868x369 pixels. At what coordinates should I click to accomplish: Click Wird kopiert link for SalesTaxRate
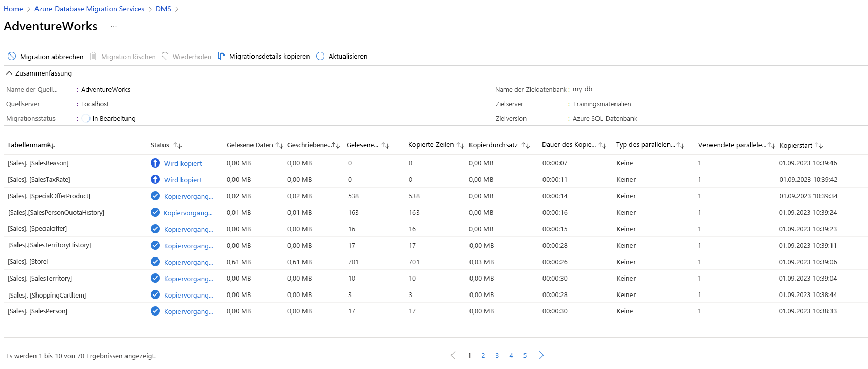pyautogui.click(x=183, y=180)
